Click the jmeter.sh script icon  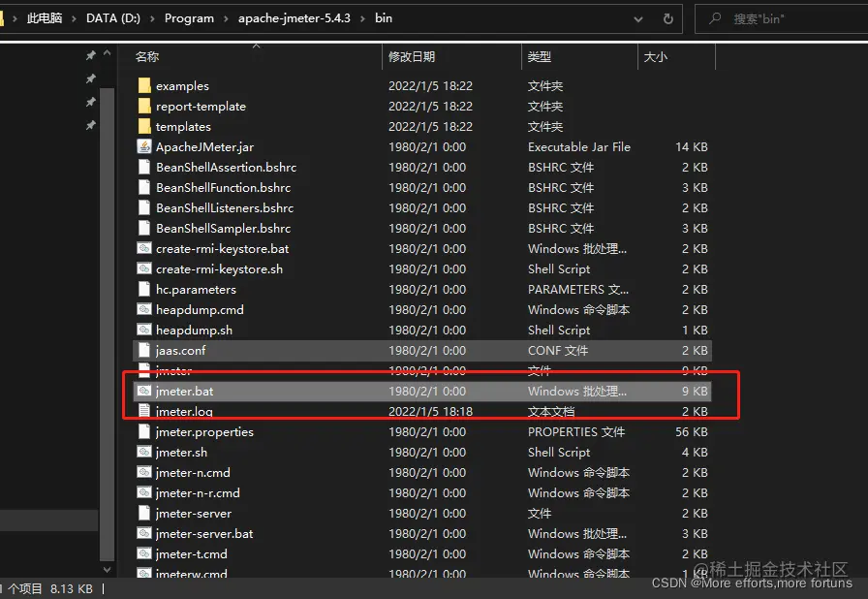pyautogui.click(x=144, y=453)
